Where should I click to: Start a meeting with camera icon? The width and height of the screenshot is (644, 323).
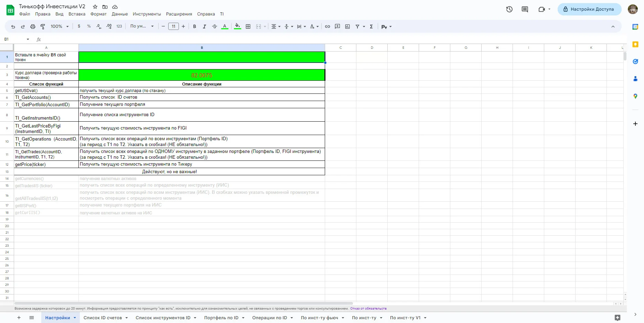pos(542,9)
